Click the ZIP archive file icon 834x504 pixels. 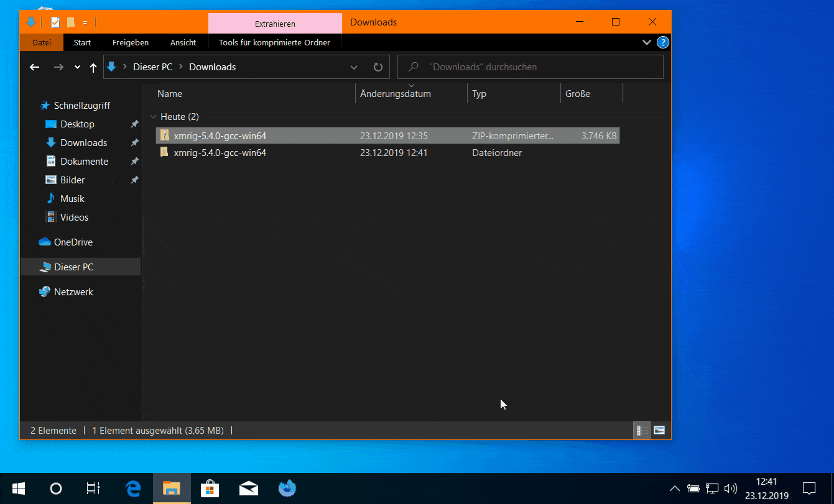pyautogui.click(x=164, y=135)
